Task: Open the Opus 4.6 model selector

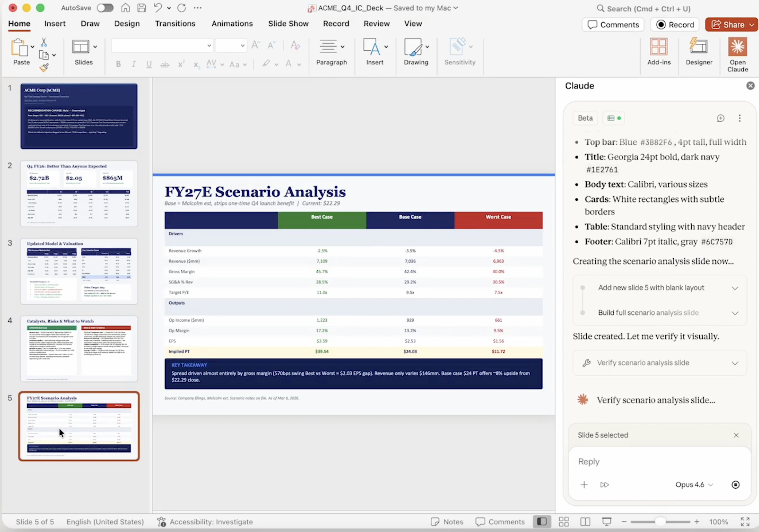Action: coord(694,484)
